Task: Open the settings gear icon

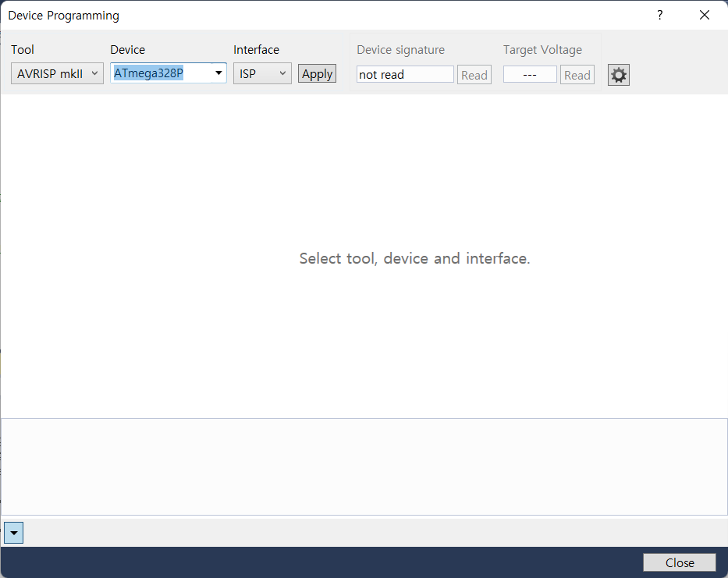Action: point(619,75)
